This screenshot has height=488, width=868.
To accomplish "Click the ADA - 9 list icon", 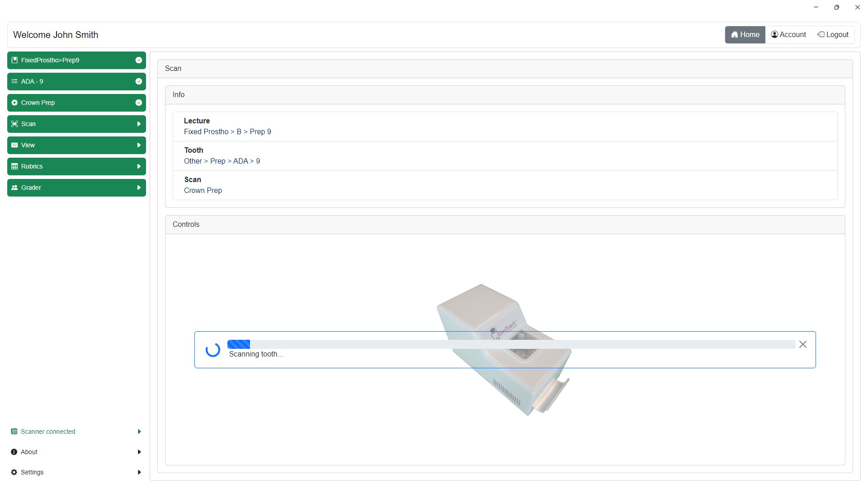I will point(14,81).
